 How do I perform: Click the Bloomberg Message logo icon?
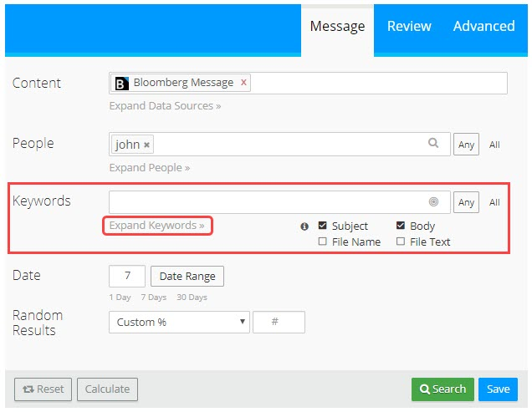click(x=121, y=84)
